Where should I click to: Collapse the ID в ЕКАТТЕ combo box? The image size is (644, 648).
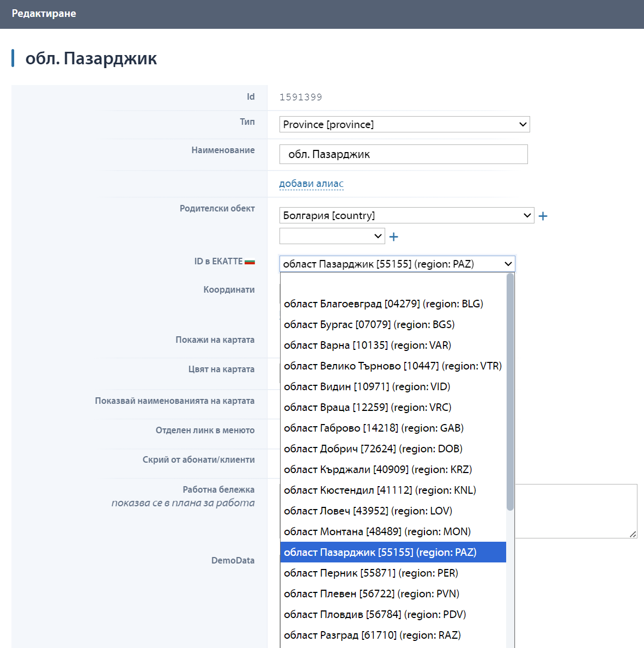pos(397,264)
